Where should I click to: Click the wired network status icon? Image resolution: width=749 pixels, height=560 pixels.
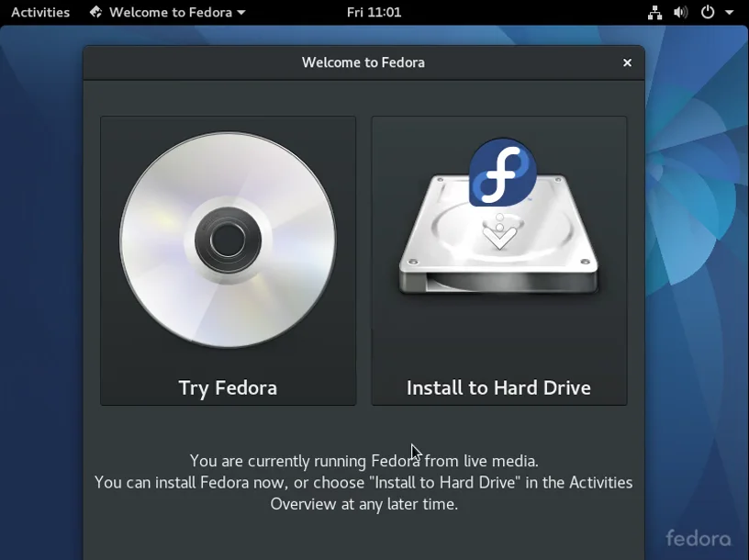click(654, 13)
